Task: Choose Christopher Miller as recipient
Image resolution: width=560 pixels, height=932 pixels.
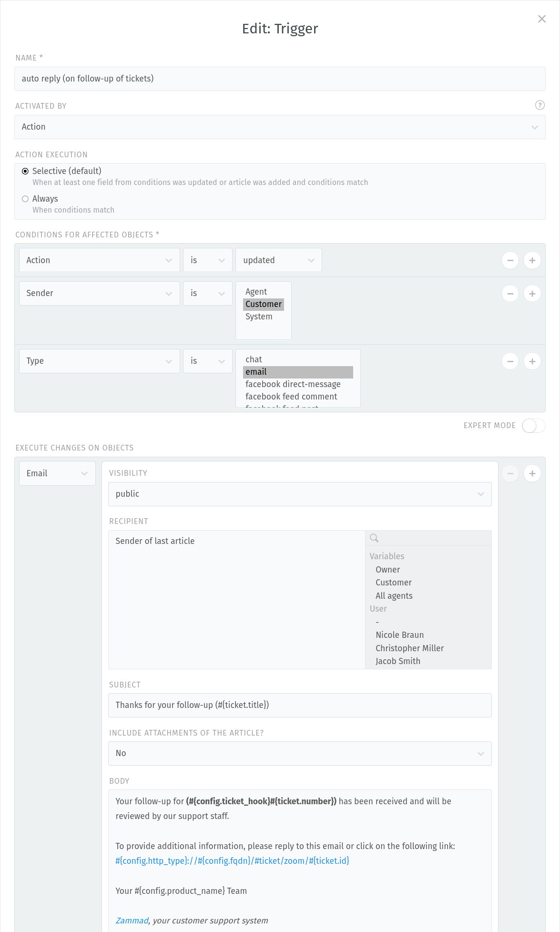Action: (428, 648)
